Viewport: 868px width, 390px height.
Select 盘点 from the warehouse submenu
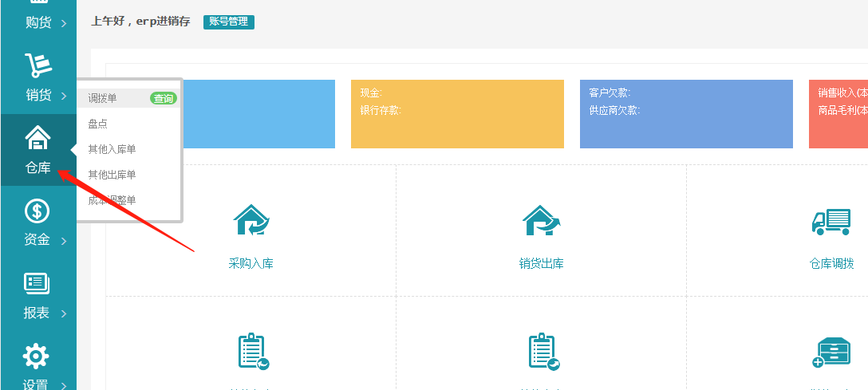coord(98,124)
